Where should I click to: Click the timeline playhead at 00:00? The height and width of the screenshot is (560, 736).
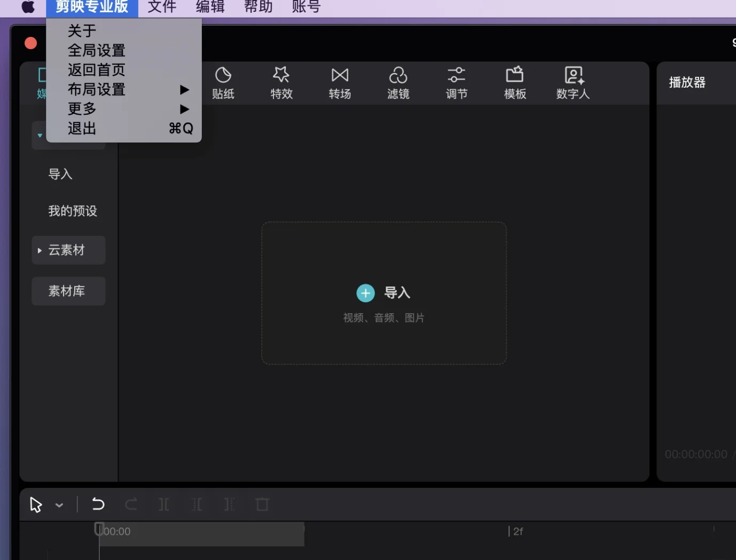coord(99,530)
